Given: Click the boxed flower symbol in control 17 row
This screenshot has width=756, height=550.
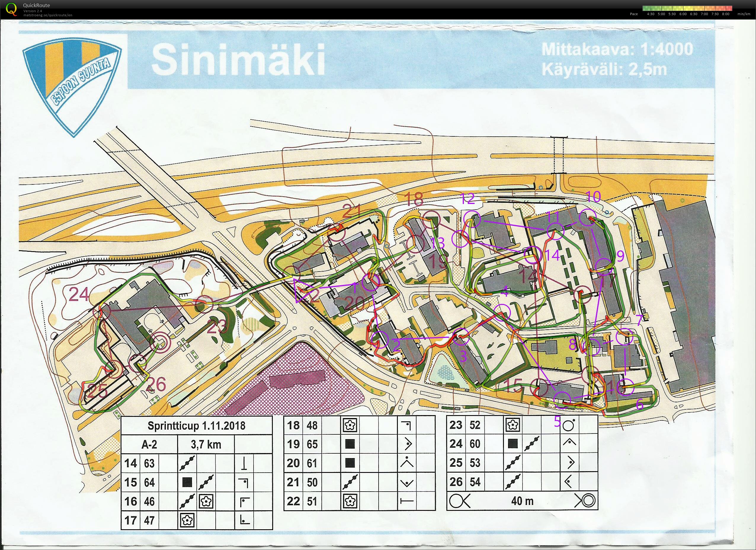Looking at the screenshot, I should tap(187, 521).
